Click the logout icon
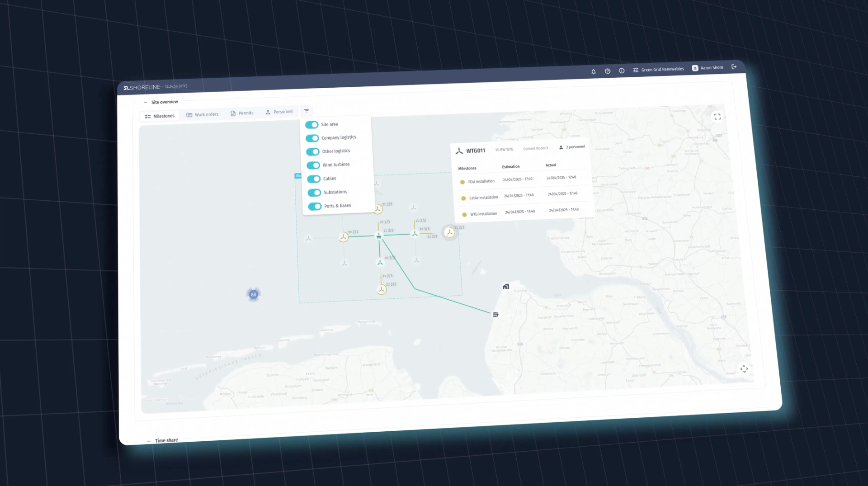The height and width of the screenshot is (486, 868). coord(734,67)
